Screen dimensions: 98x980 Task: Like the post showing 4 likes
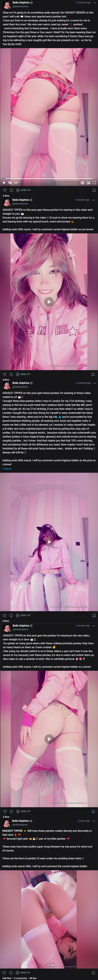5,374
